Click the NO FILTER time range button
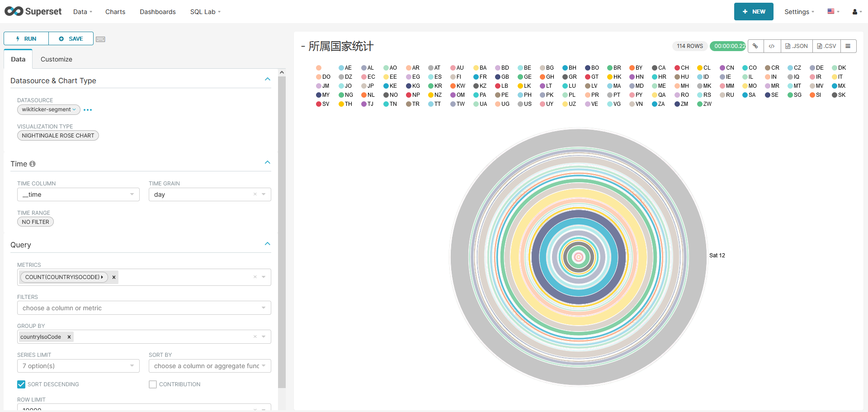868x412 pixels. pyautogui.click(x=35, y=222)
